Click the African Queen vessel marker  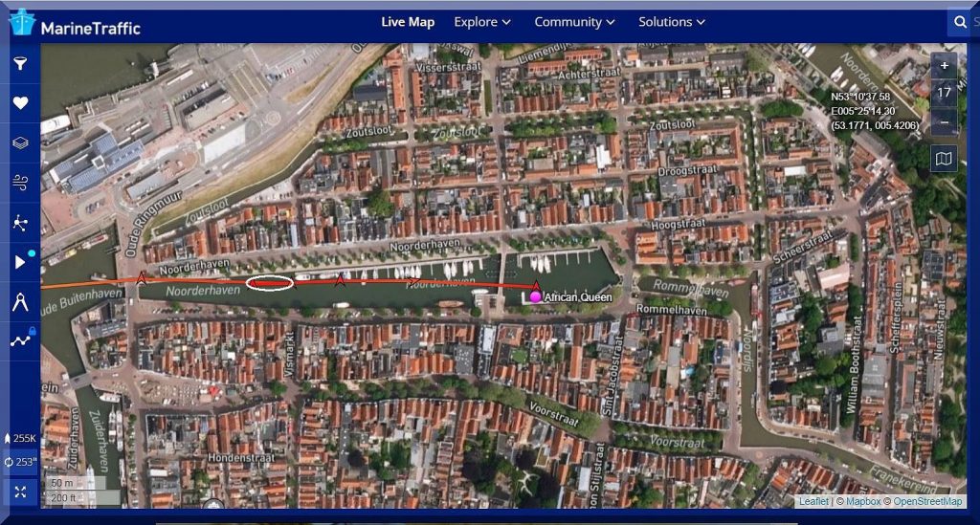coord(535,297)
